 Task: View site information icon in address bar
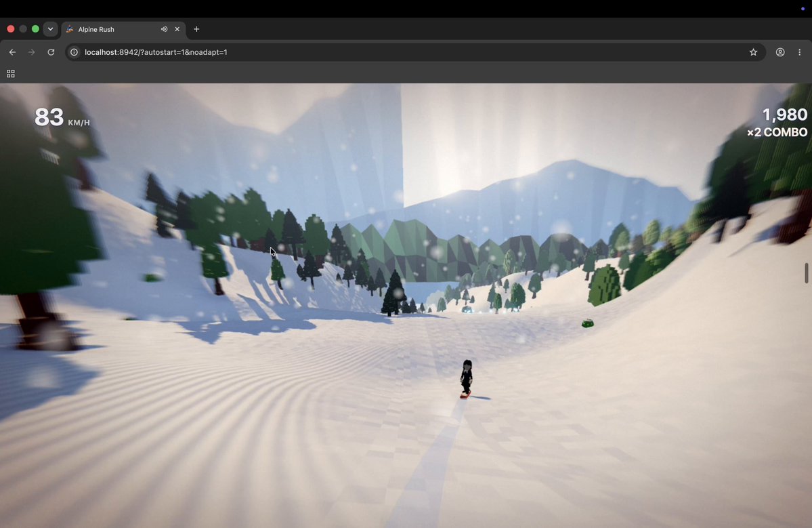point(74,52)
